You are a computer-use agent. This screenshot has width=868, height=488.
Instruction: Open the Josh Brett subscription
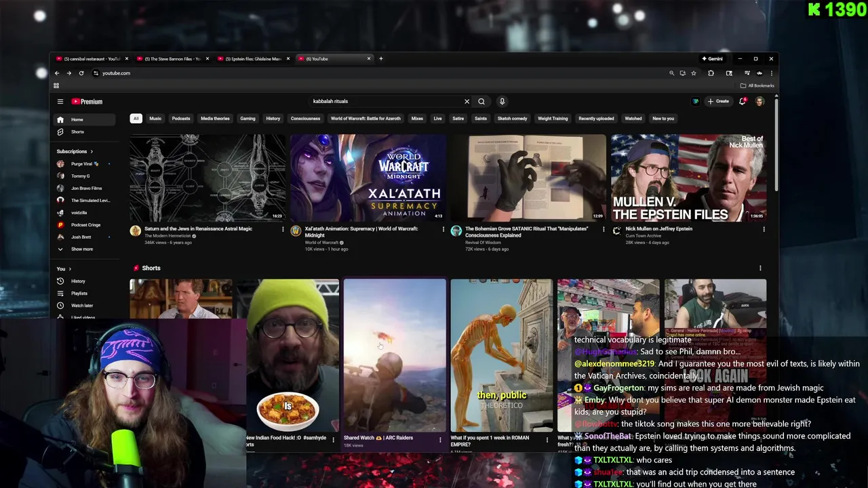(x=85, y=237)
